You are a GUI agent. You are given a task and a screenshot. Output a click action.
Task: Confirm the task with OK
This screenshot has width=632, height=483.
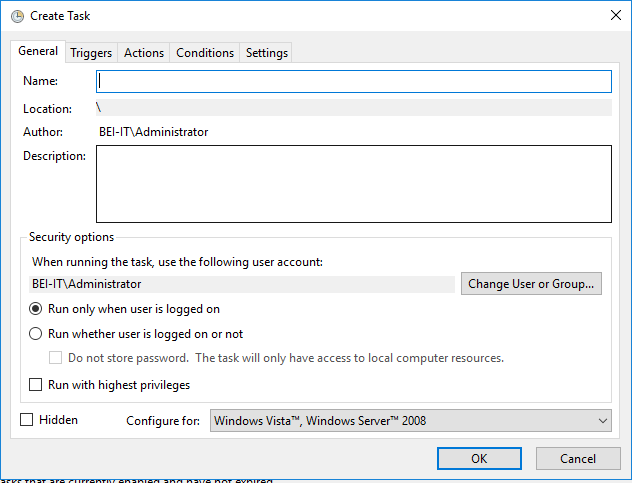(479, 458)
